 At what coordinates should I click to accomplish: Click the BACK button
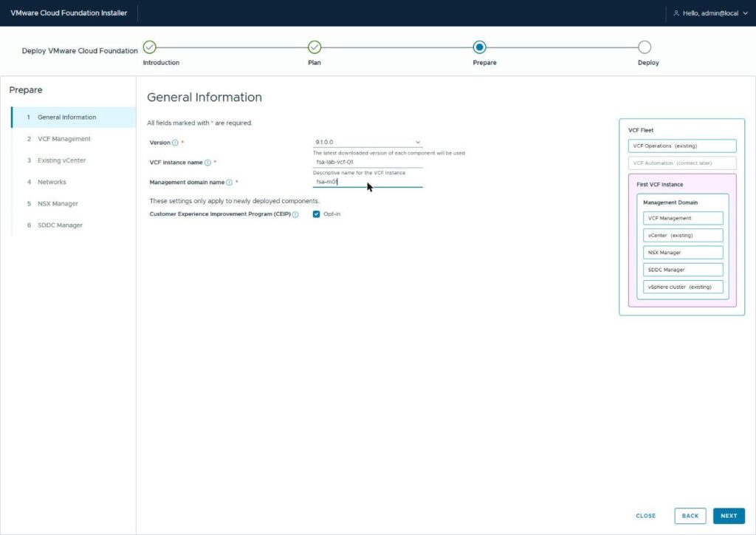click(690, 516)
